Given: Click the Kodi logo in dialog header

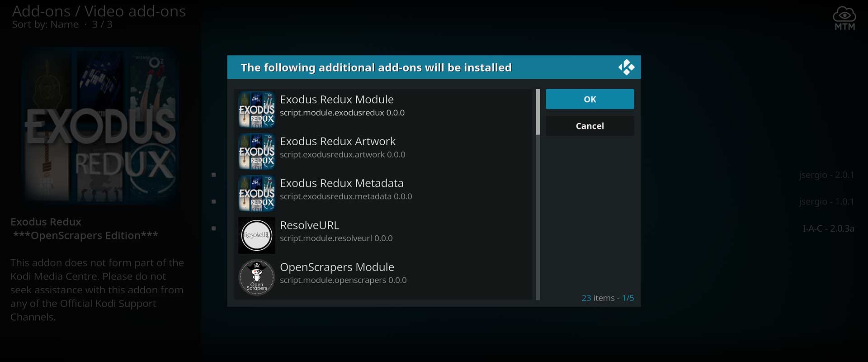Looking at the screenshot, I should tap(626, 67).
